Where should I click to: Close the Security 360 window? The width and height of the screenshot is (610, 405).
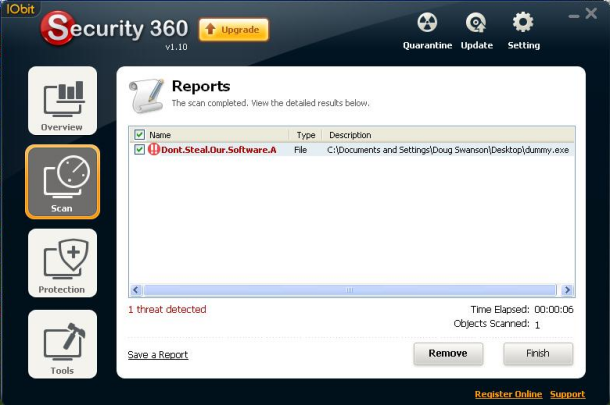click(591, 14)
